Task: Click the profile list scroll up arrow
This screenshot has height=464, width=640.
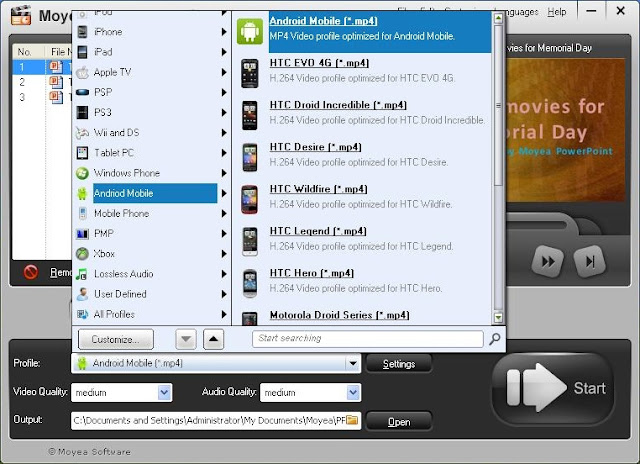Action: coord(498,18)
